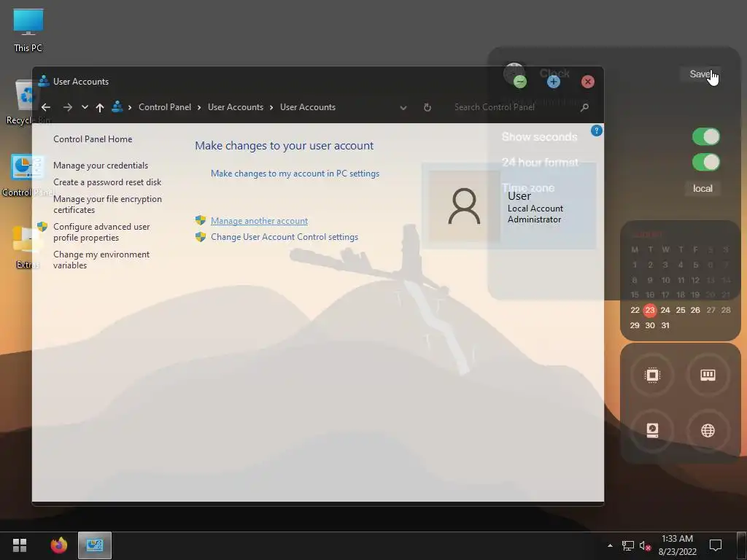Open the Extras folder on desktop
This screenshot has width=747, height=560.
[x=27, y=246]
